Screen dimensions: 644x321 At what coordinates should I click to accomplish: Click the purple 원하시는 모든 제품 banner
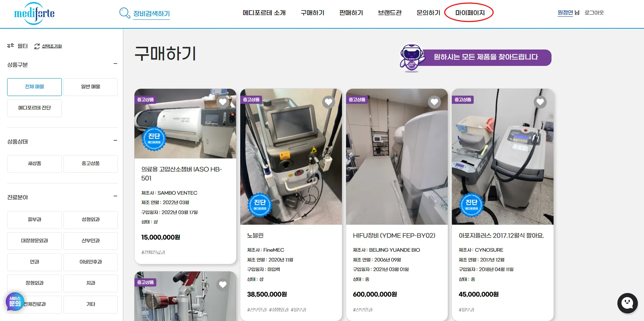(x=486, y=57)
